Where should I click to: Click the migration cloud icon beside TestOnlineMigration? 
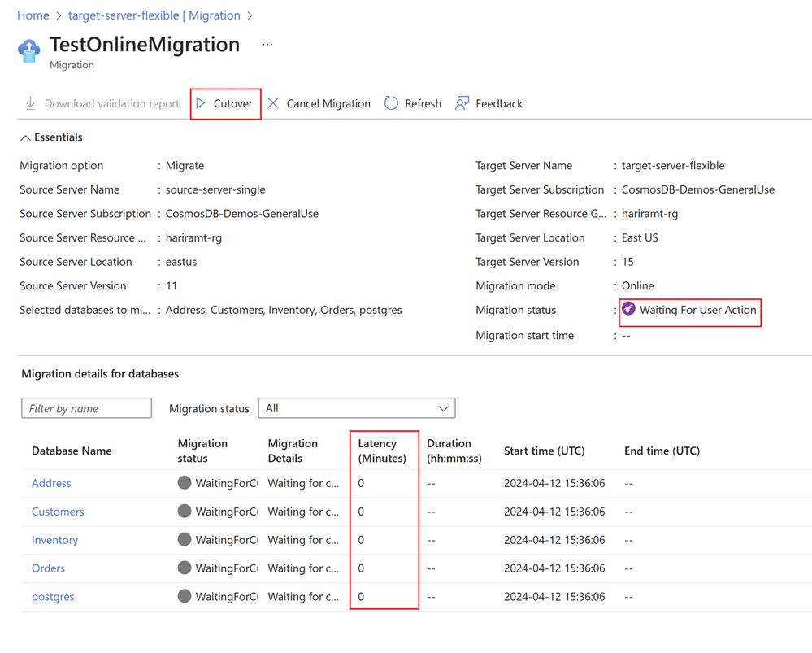tap(29, 51)
